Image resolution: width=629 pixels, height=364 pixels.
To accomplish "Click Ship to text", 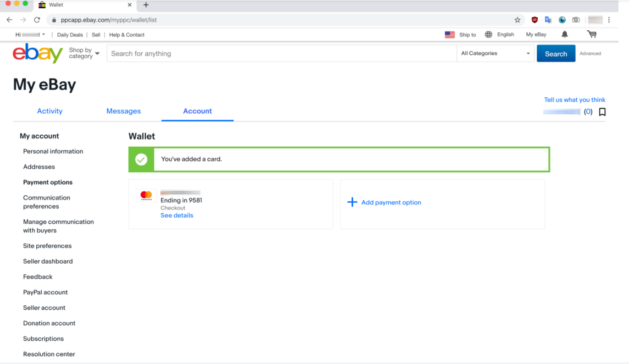I will [x=468, y=35].
